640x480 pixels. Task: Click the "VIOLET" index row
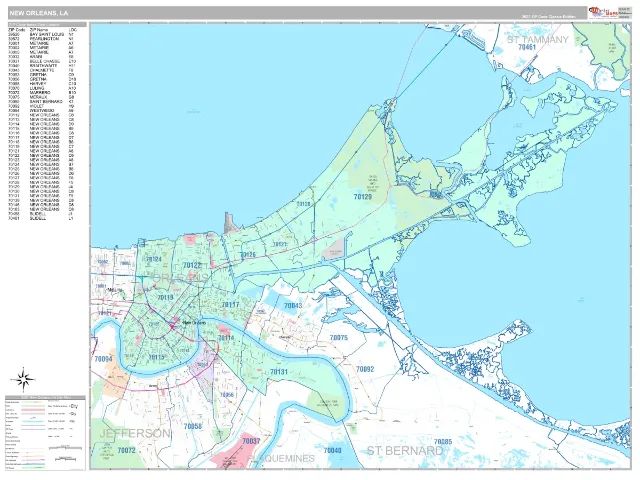tap(42, 106)
